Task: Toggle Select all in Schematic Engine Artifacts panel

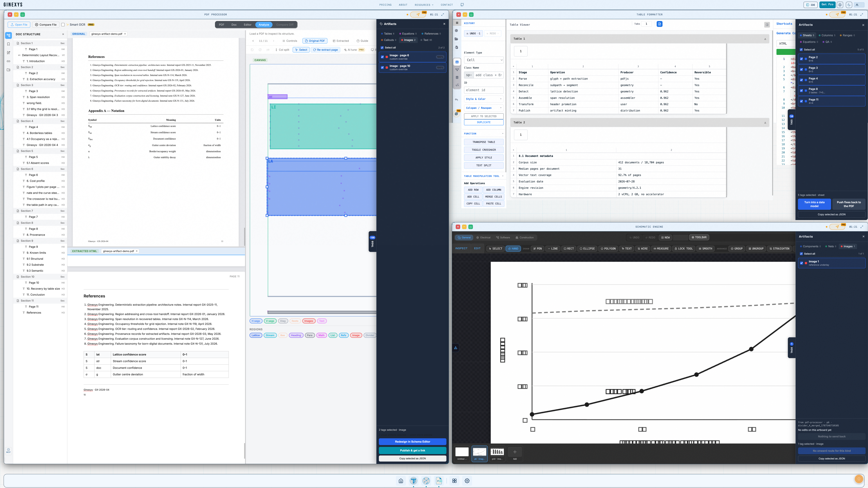Action: (x=801, y=254)
